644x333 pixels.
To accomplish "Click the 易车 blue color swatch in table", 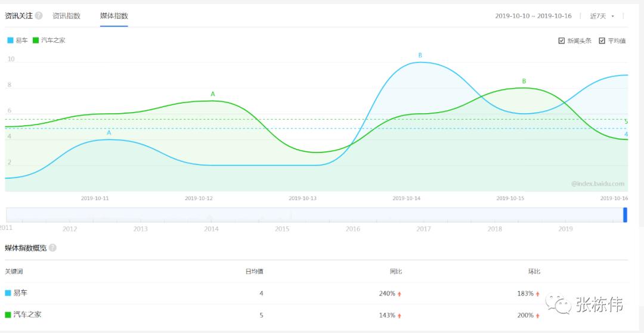I will point(8,293).
